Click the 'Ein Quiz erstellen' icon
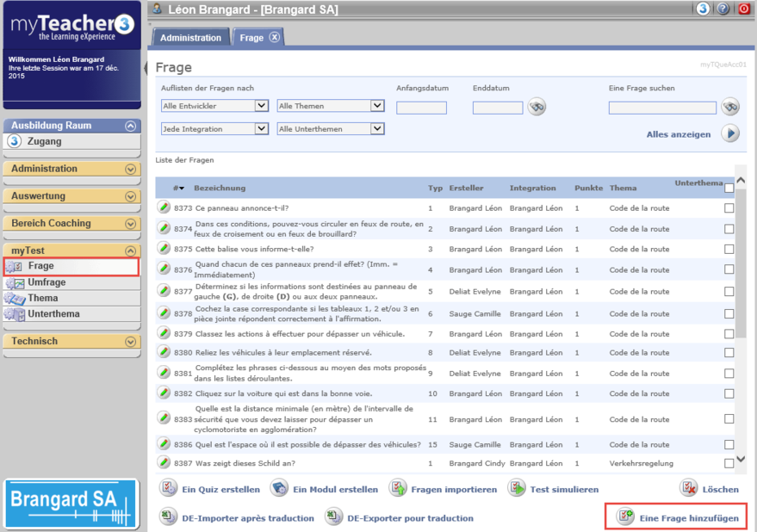This screenshot has width=757, height=532. (x=169, y=489)
